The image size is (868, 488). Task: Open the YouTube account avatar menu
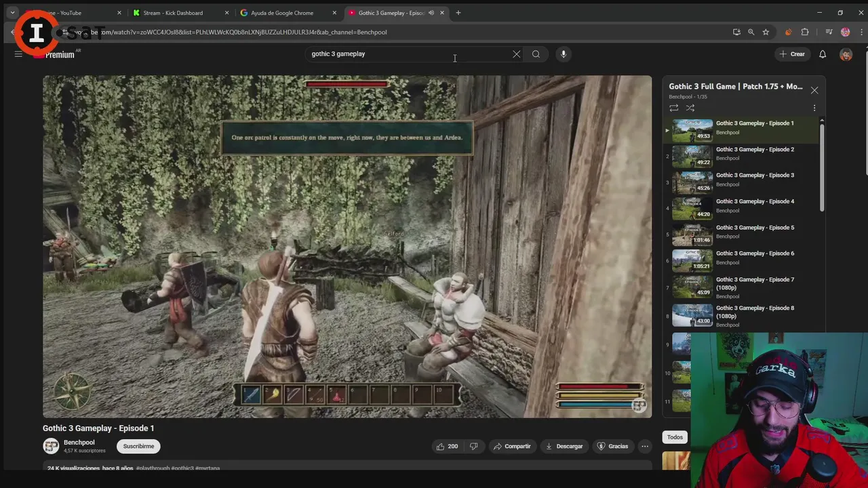pos(846,54)
